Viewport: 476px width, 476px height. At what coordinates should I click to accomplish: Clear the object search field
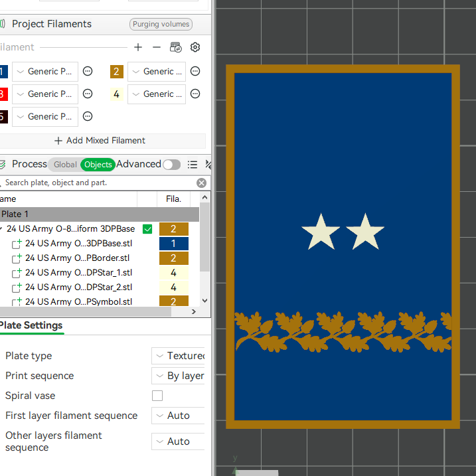[201, 183]
